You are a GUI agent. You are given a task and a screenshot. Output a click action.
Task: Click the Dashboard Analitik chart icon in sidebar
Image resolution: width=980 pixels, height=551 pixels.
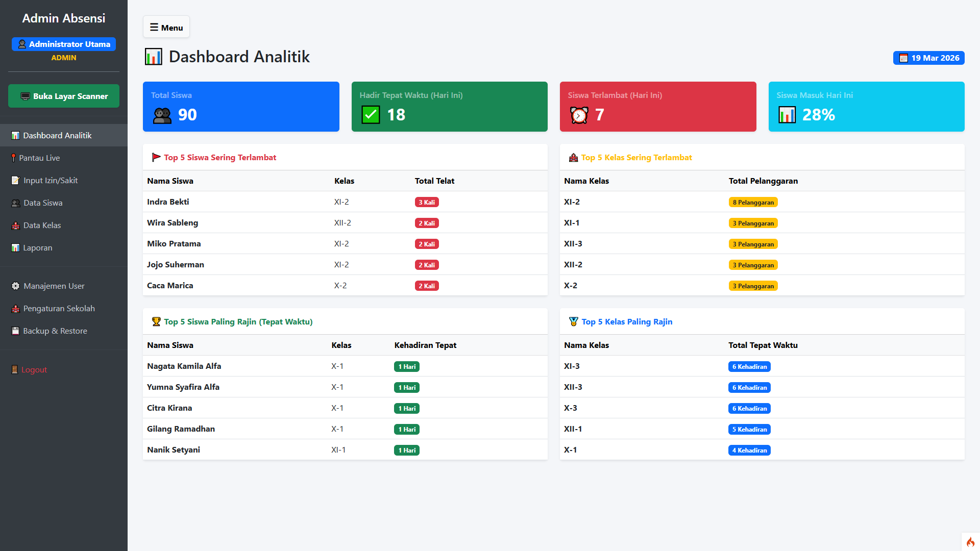tap(15, 136)
